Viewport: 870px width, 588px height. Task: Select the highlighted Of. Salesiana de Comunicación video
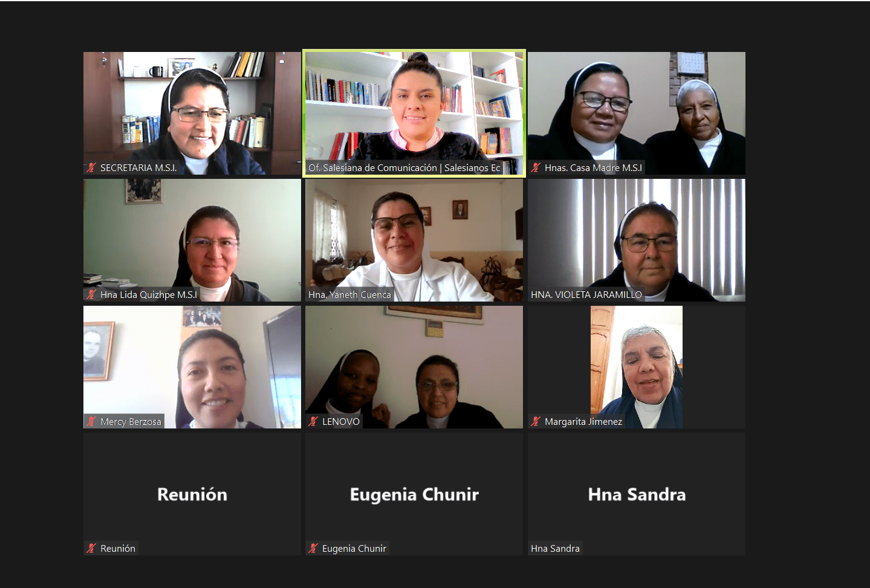coord(414,114)
